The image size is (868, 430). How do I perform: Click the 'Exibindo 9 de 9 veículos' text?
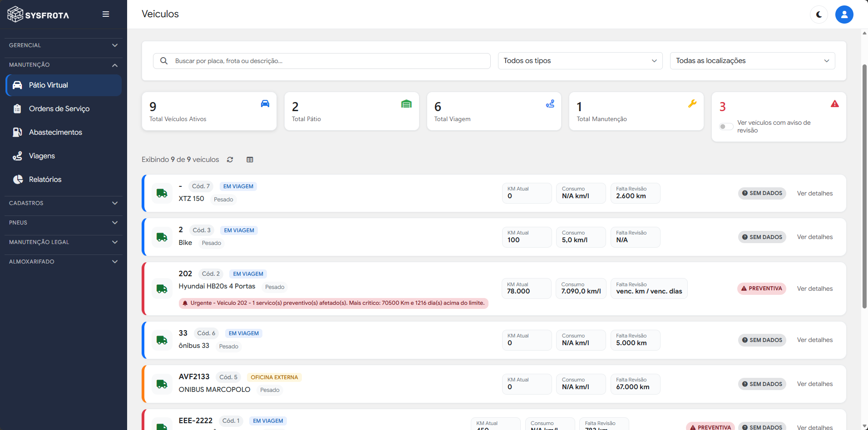point(180,160)
